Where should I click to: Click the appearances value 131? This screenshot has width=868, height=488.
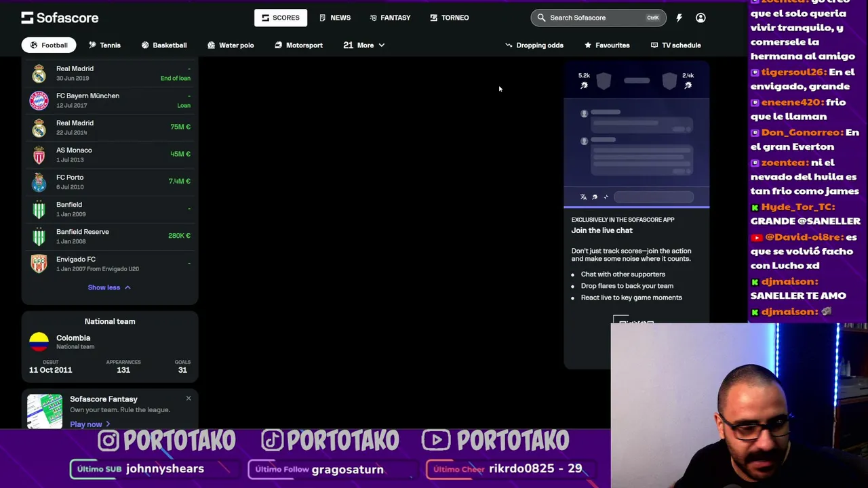(123, 370)
